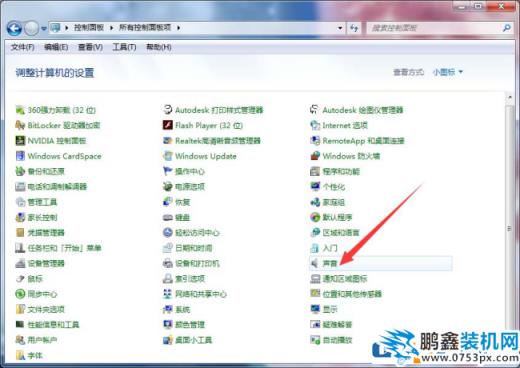Open 查看方式 小图标 dropdown

coord(448,72)
